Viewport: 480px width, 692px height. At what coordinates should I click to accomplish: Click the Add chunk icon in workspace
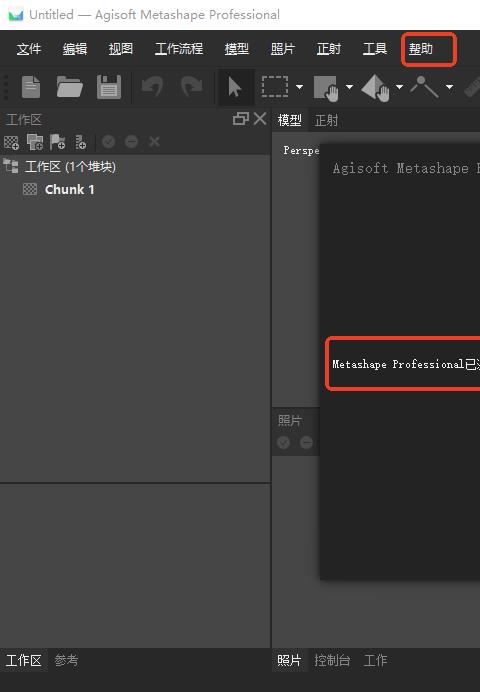pyautogui.click(x=11, y=142)
